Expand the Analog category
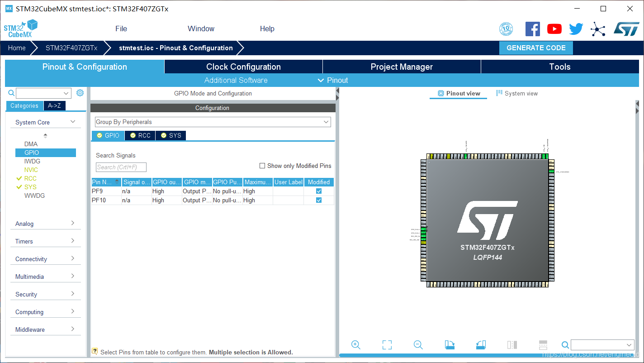 coord(73,223)
